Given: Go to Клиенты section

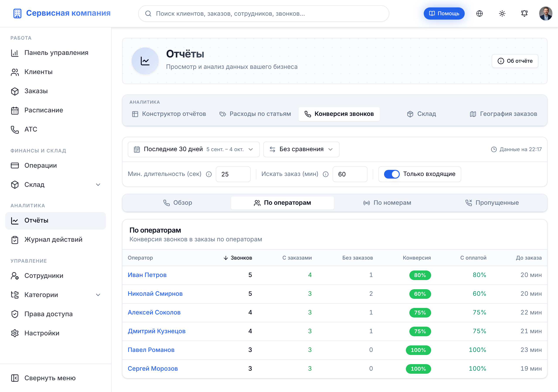Looking at the screenshot, I should (x=56, y=72).
